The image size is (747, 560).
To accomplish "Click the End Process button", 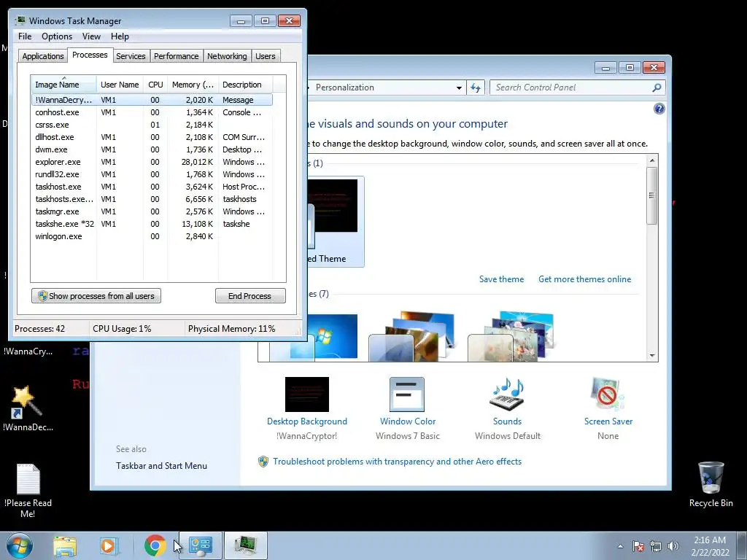I will (250, 296).
